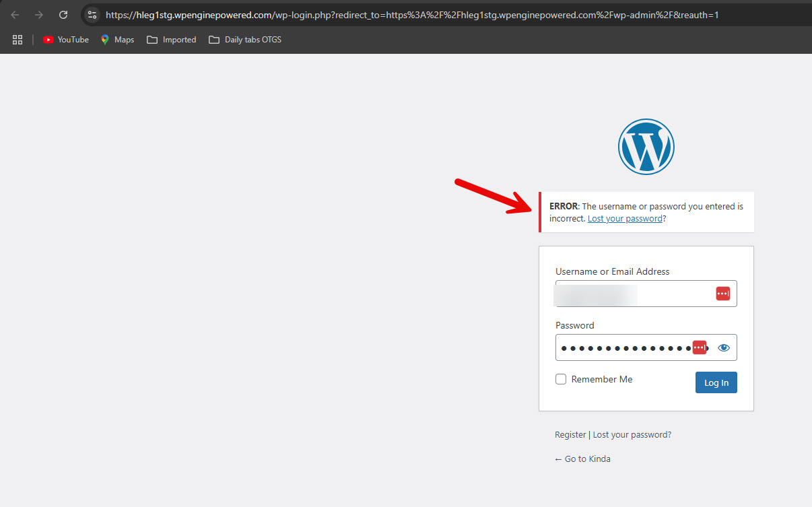Click the Go to Kinda link
Image resolution: width=812 pixels, height=507 pixels.
(582, 459)
